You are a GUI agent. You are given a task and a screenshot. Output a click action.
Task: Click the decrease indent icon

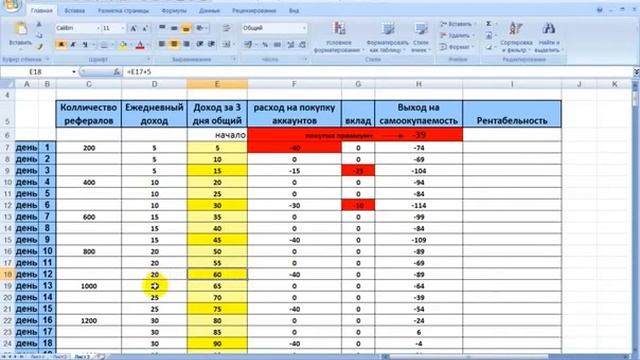200,44
